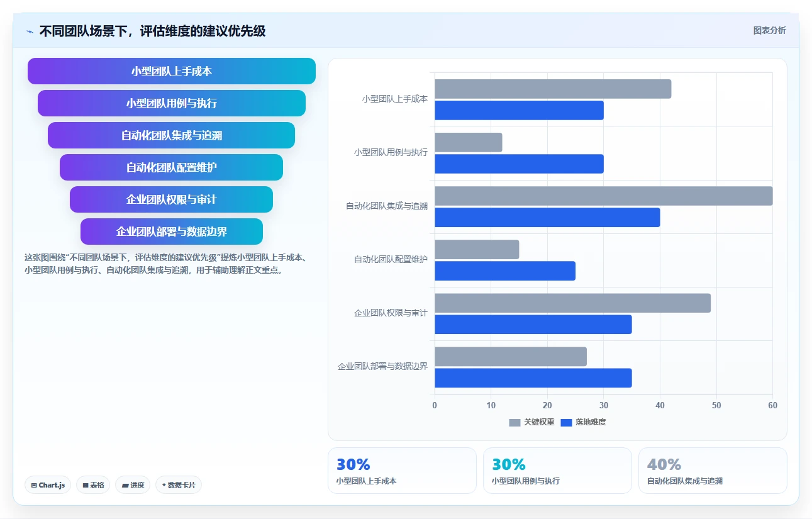The height and width of the screenshot is (519, 812).
Task: Toggle the 落地难度 legend entry
Action: click(583, 422)
